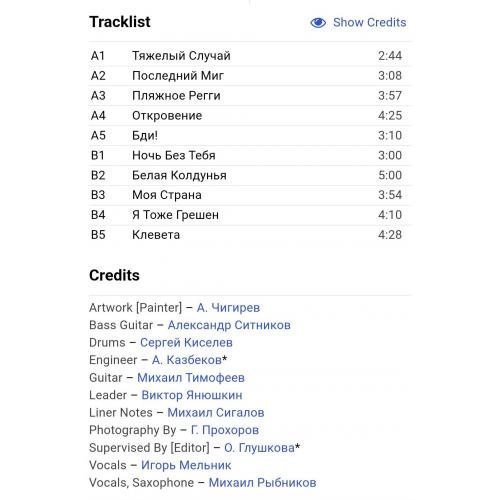This screenshot has height=500, width=500.
Task: Open vocalist Игорь Мельник link
Action: click(x=186, y=465)
